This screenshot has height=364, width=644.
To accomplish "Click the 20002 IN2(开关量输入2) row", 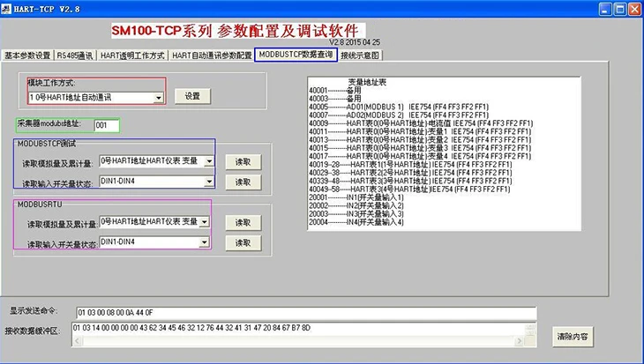I will point(356,205).
